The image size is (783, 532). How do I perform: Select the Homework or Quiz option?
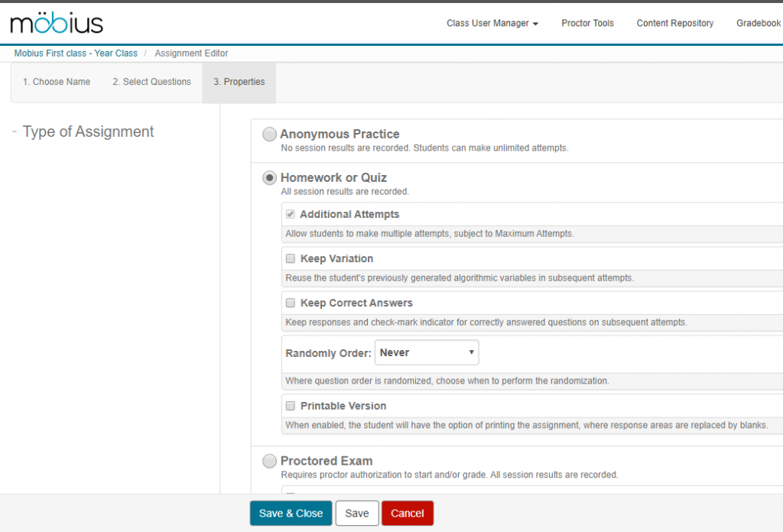point(269,177)
